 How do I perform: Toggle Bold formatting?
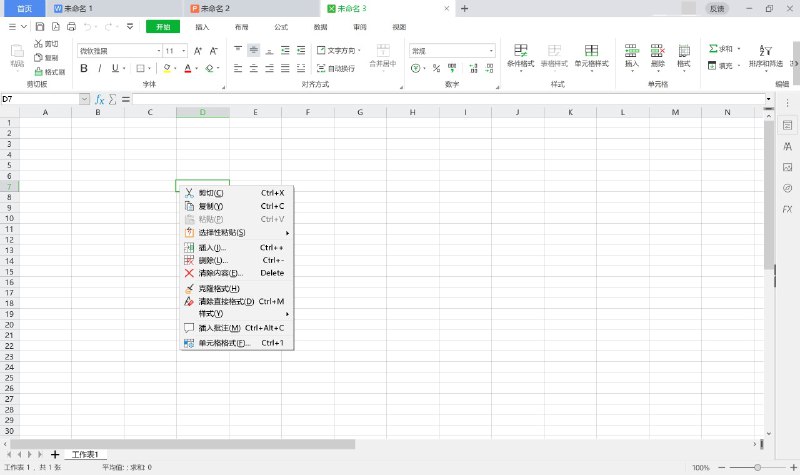[x=84, y=68]
